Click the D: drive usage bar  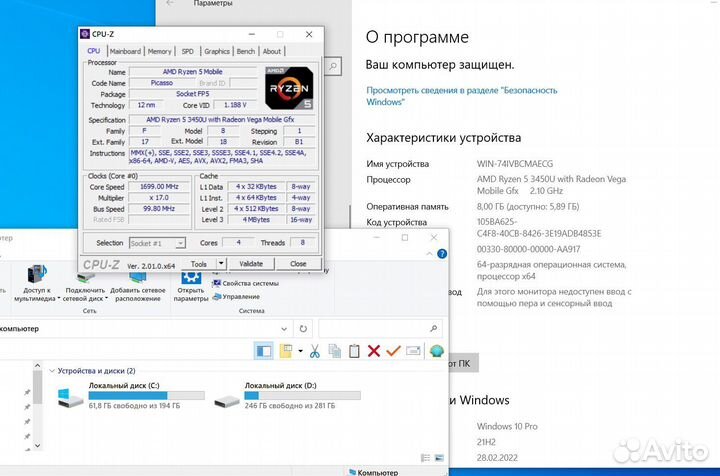[303, 395]
